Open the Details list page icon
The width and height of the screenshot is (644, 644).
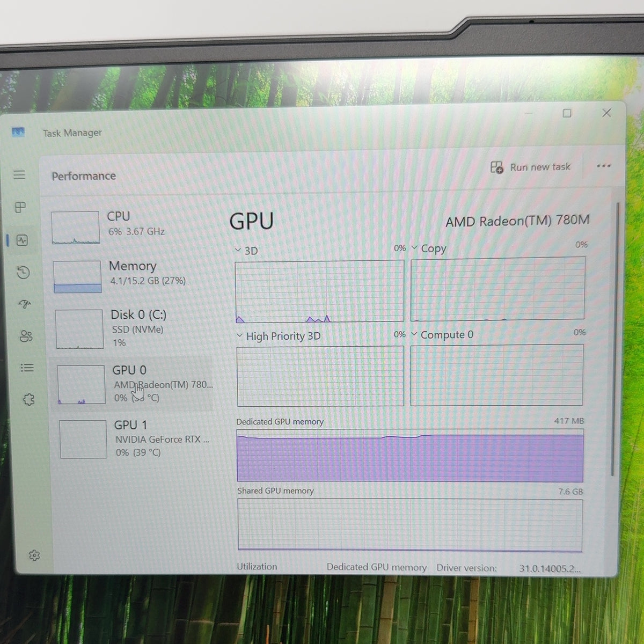pos(27,368)
